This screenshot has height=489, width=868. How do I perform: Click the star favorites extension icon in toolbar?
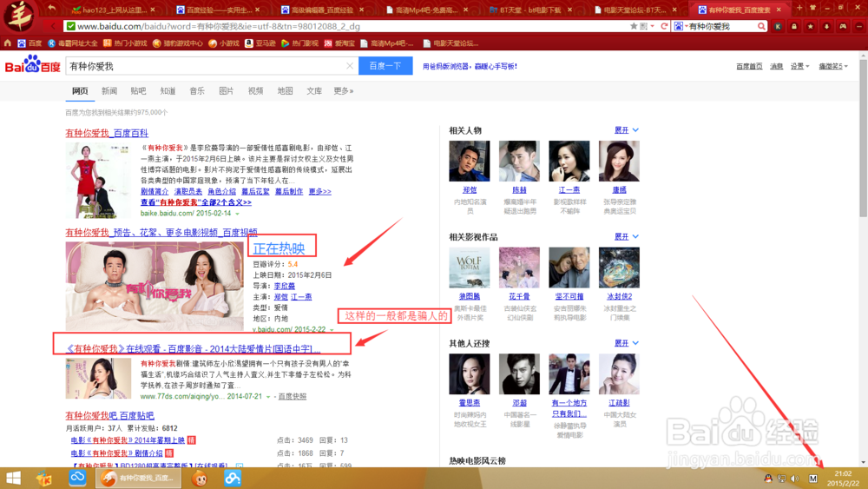811,26
